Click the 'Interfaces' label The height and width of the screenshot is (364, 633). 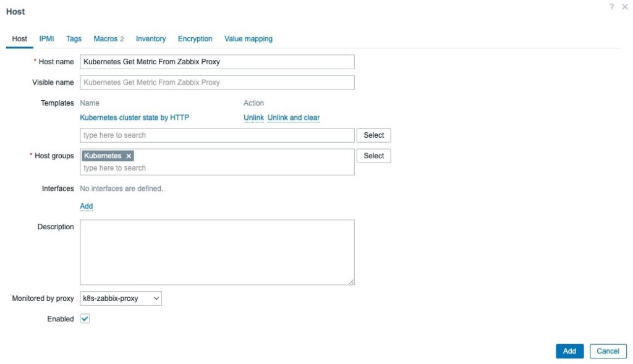(x=57, y=188)
